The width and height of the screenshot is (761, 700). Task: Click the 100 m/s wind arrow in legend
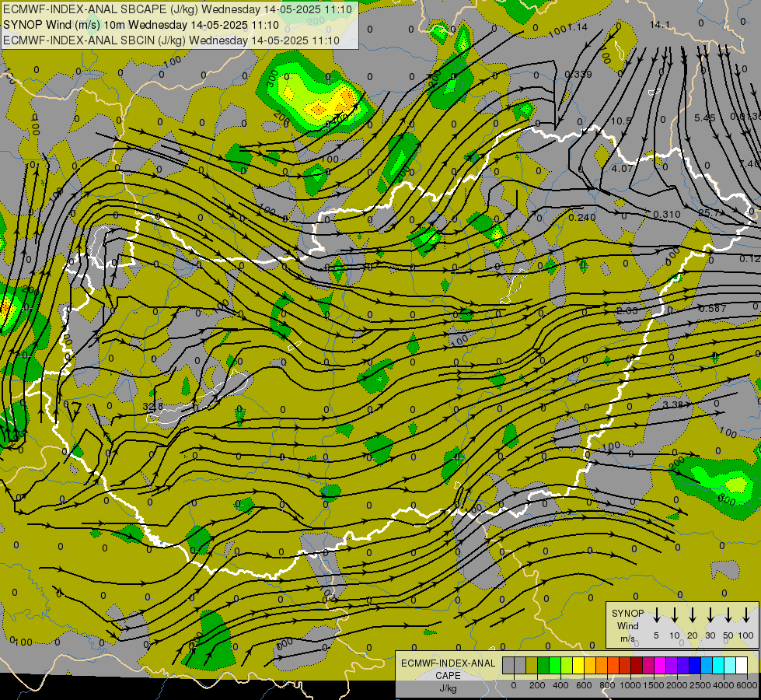coord(746,614)
